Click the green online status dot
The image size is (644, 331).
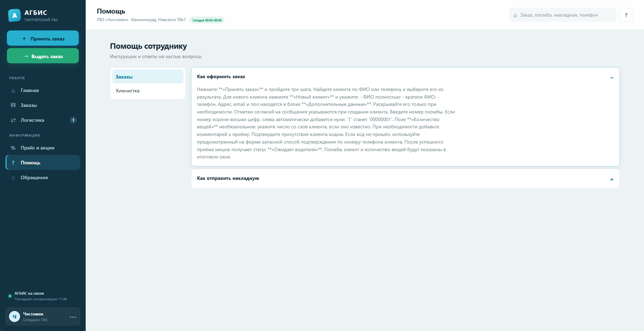click(x=10, y=296)
